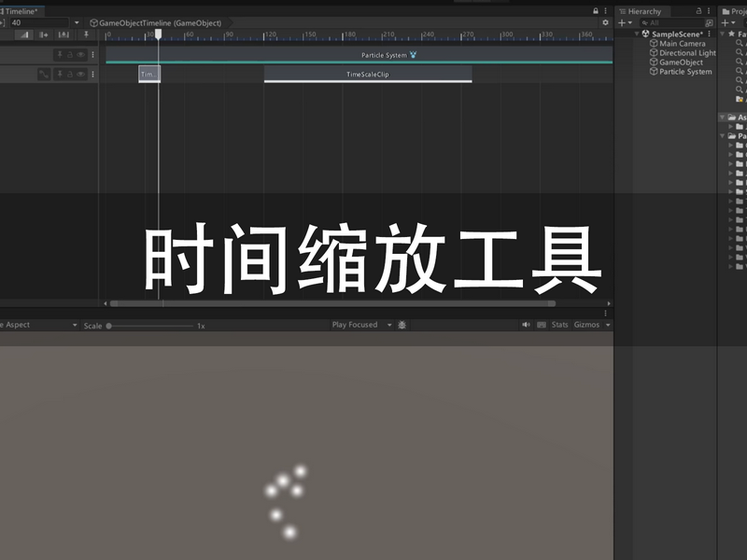The width and height of the screenshot is (747, 560).
Task: Click the GameObject cube icon in Hierarchy
Action: 654,62
